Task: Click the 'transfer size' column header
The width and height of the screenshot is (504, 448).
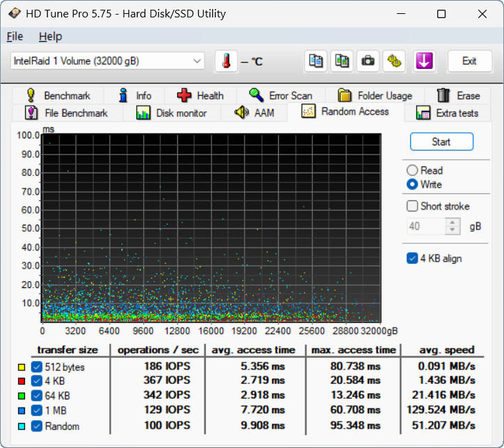Action: coord(67,350)
